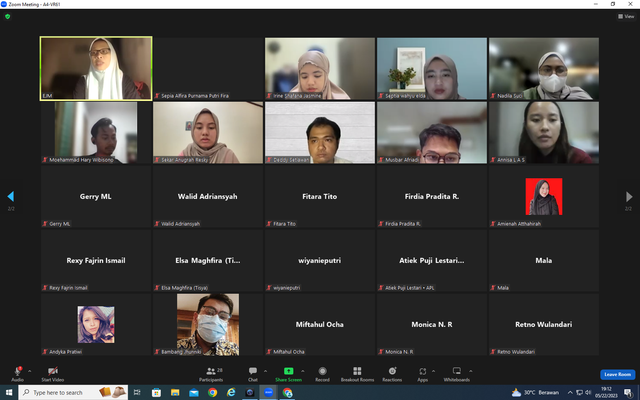Click Andyka Pratiwi profile picture
This screenshot has height=400, width=640.
point(96,324)
